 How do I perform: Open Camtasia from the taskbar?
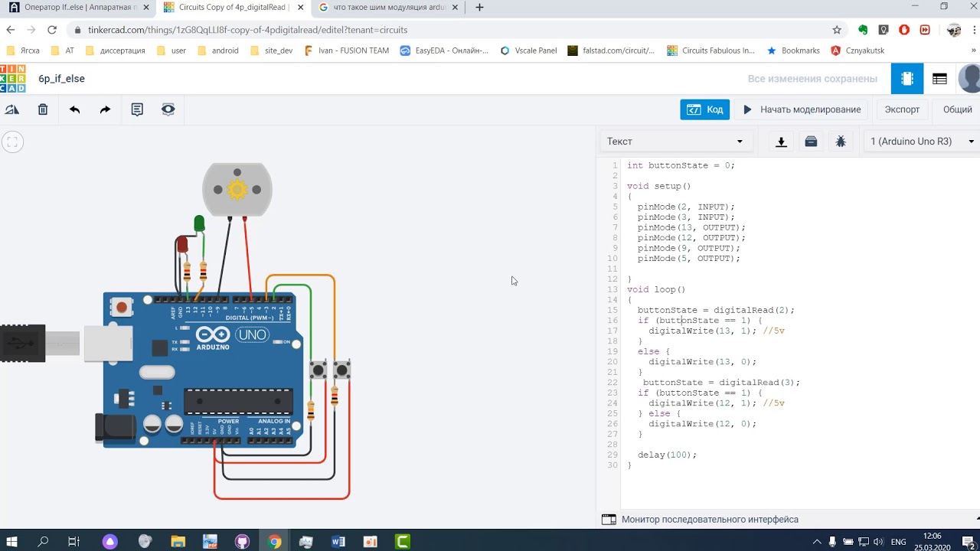pyautogui.click(x=402, y=541)
